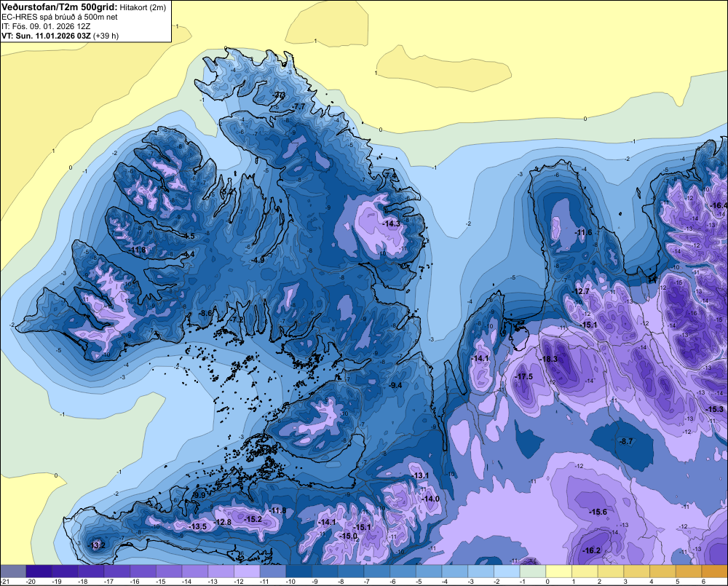The image size is (728, 586).
Task: Click the -7.2 temperature label
Action: [x=237, y=320]
